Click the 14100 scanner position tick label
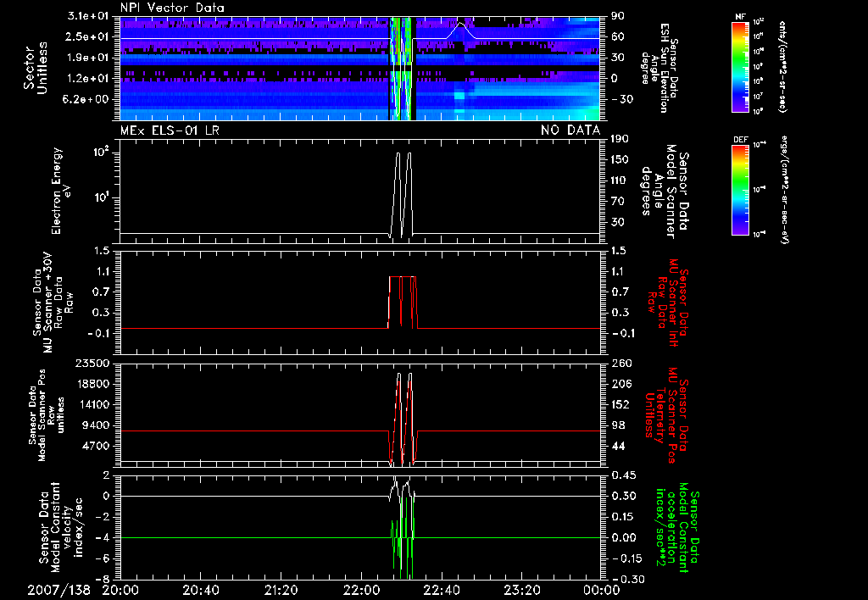Screen dimensions: 868x600 tap(92, 404)
